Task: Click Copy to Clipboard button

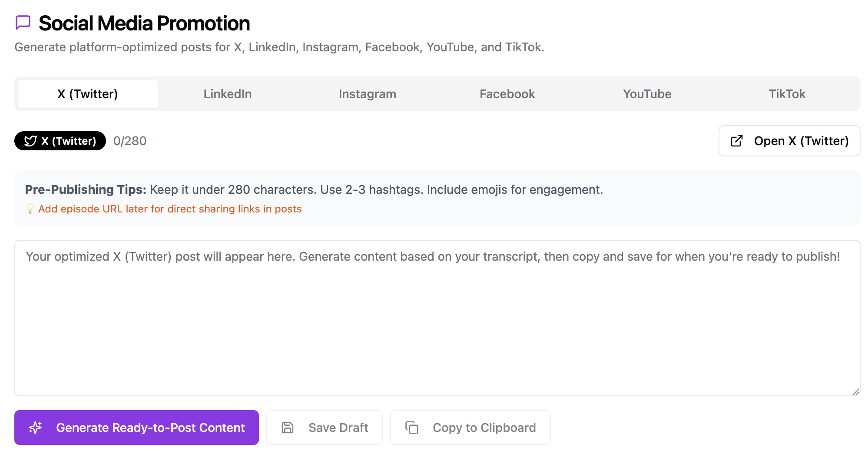Action: tap(470, 428)
